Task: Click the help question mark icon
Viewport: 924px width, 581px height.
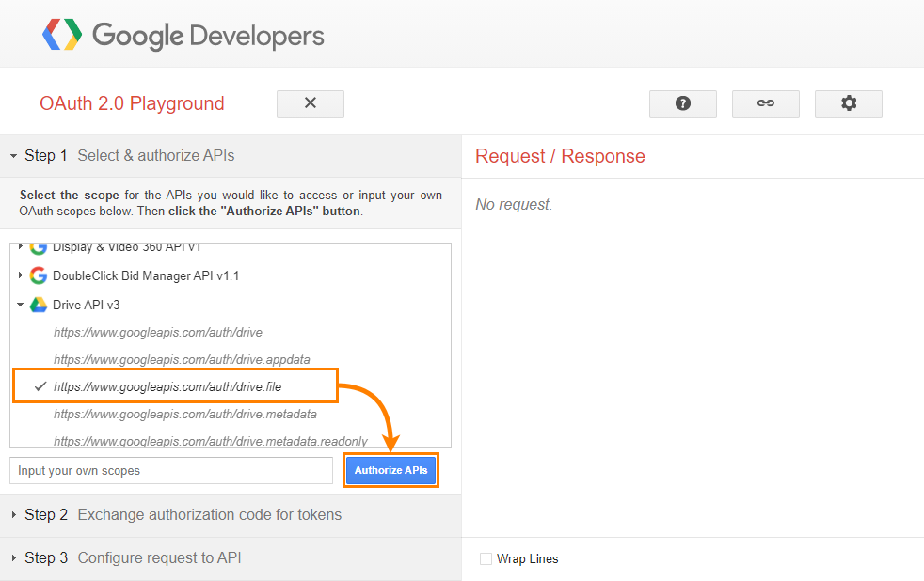Action: coord(682,103)
